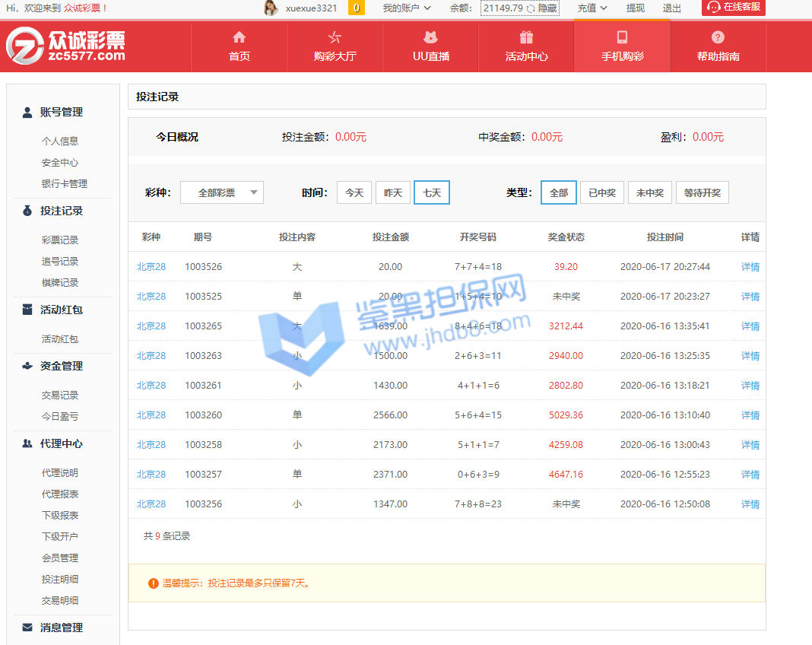Expand the 充值 dropdown menu
Viewport: 812px width, 645px height.
point(592,8)
